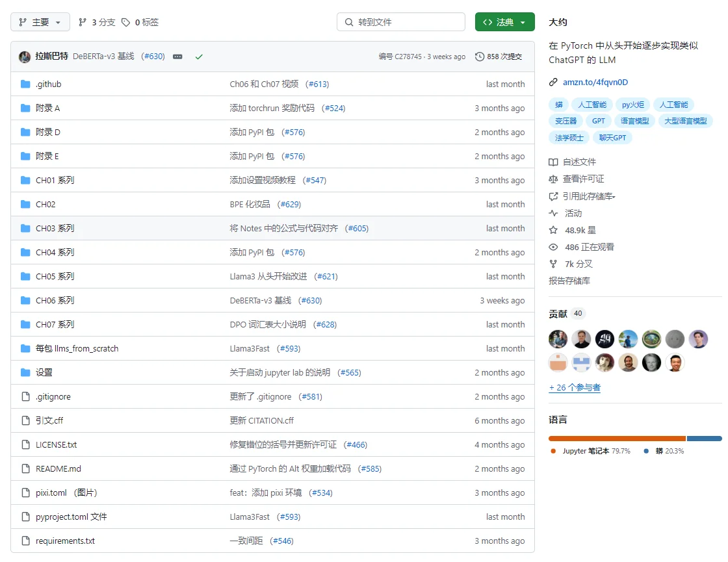This screenshot has width=728, height=562.
Task: Open the #621 link for Llama3 commit
Action: [326, 277]
